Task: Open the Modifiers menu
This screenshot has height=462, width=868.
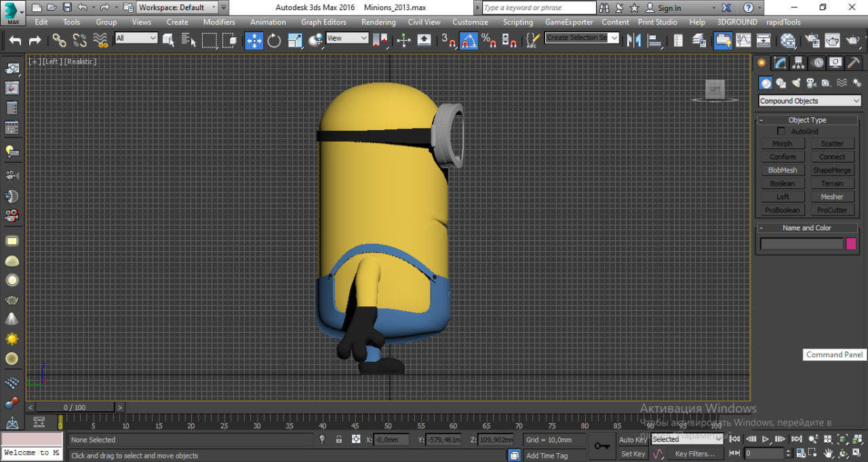Action: tap(219, 22)
